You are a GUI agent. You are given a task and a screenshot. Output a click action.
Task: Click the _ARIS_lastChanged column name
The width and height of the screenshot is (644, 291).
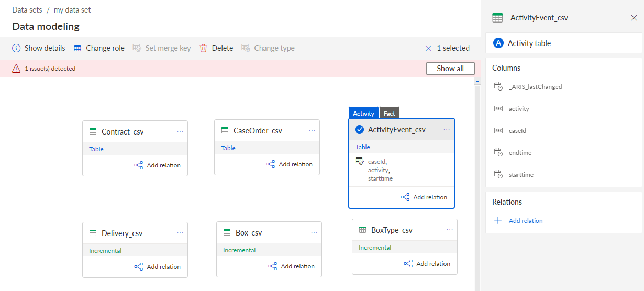click(x=536, y=87)
